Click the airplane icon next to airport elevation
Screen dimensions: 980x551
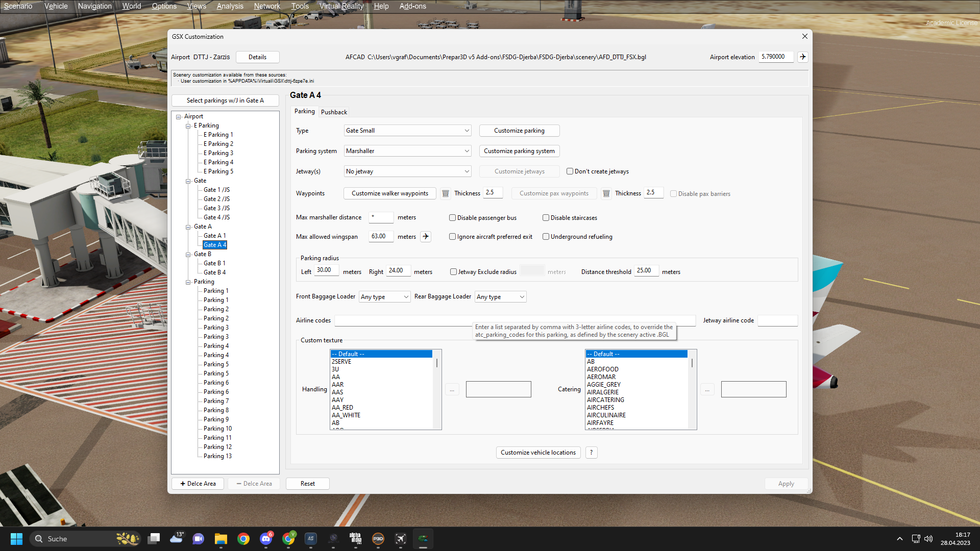[x=803, y=57]
